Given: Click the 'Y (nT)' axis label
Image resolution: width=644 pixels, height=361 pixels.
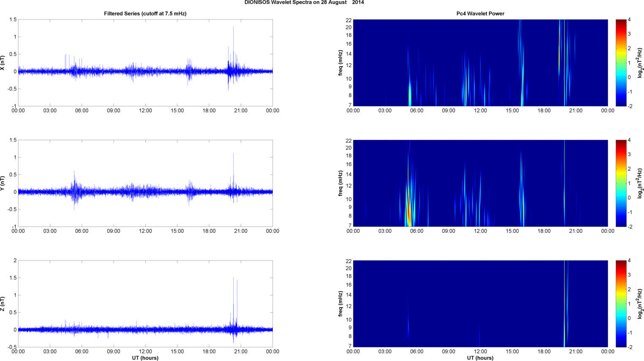Looking at the screenshot, I should (3, 183).
